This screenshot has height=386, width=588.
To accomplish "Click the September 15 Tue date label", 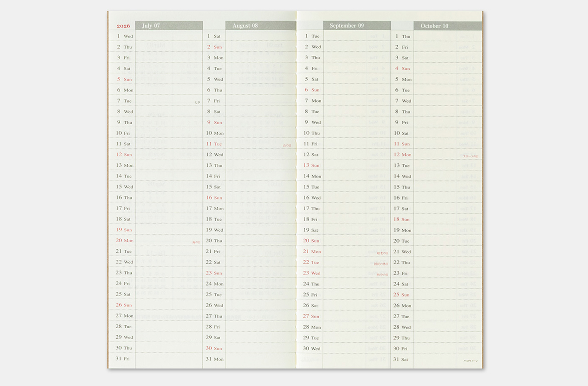I will click(311, 187).
